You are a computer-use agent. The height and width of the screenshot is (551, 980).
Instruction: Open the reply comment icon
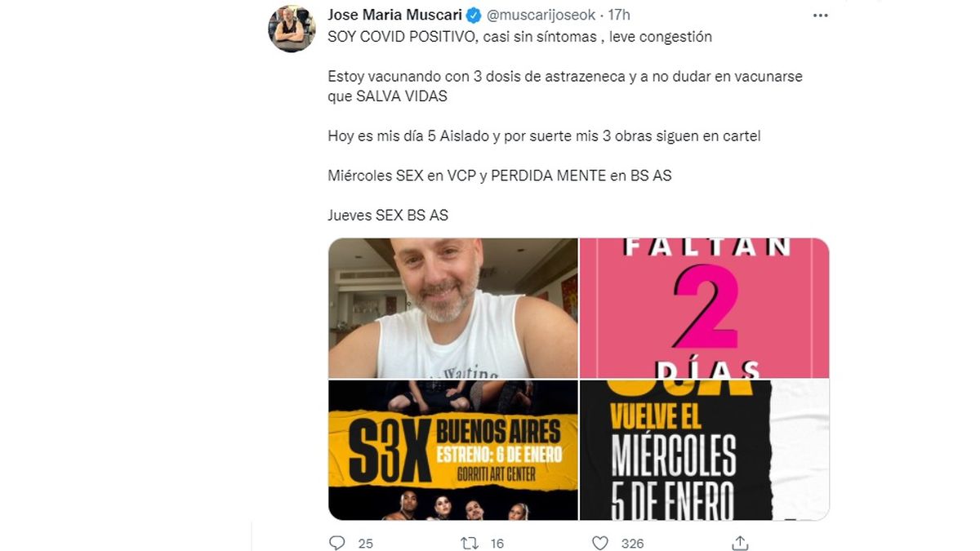336,543
